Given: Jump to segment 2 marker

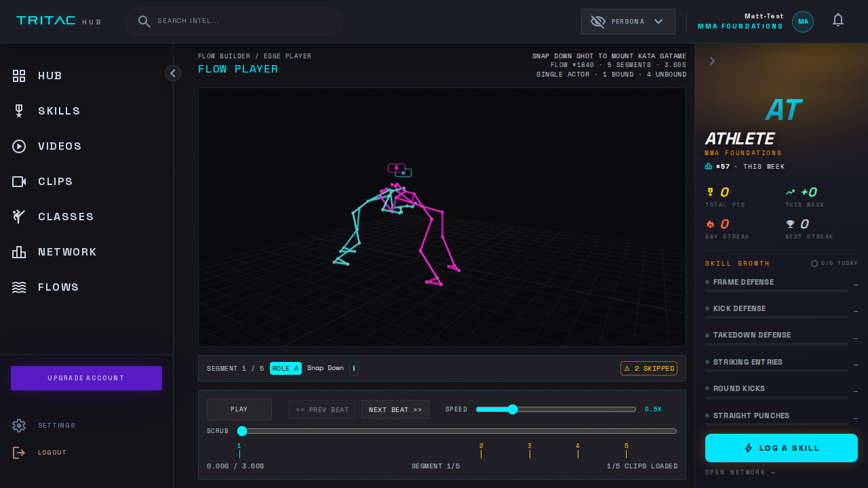Looking at the screenshot, I should click(481, 450).
